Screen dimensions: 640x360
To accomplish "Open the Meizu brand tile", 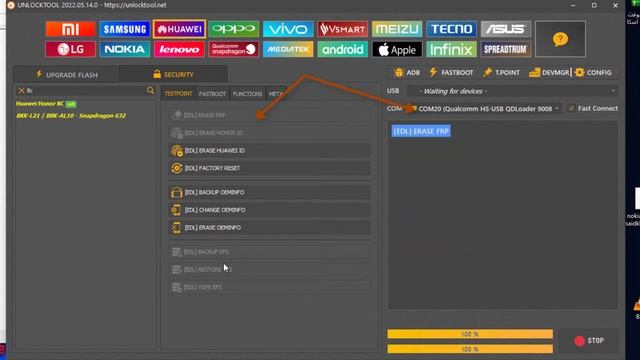I will (x=397, y=29).
